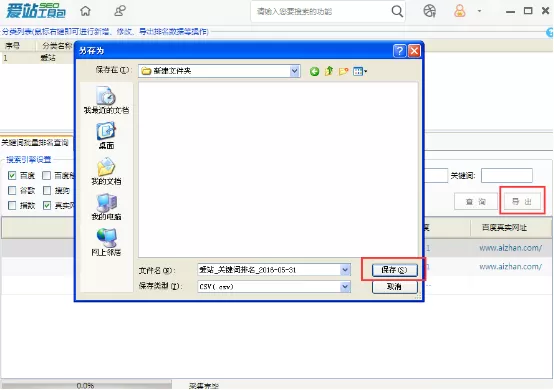Click the 分类名称 column header
Image resolution: width=554 pixels, height=390 pixels.
click(x=56, y=46)
